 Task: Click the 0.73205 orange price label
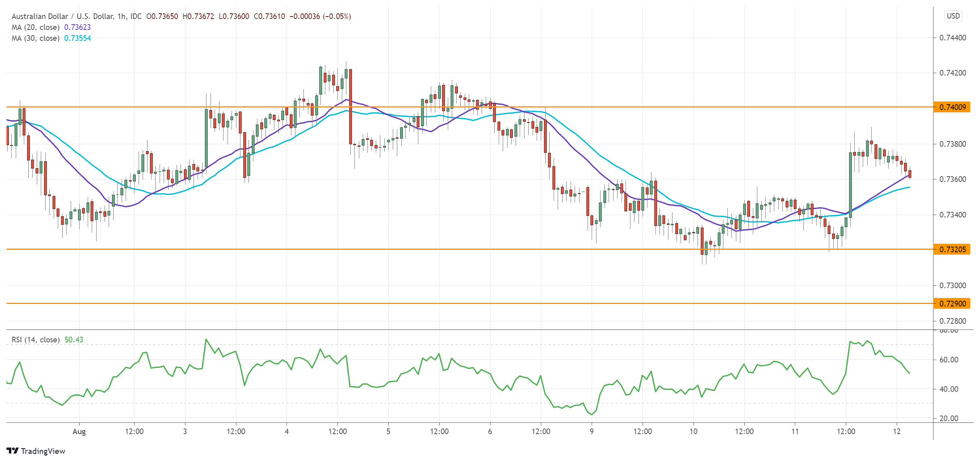(952, 249)
